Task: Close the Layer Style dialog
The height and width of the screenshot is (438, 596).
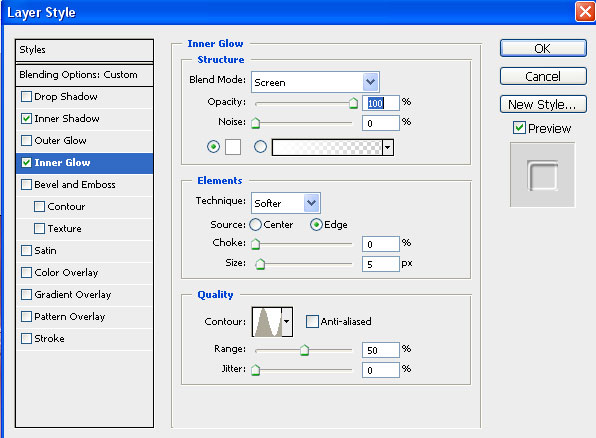Action: pyautogui.click(x=585, y=12)
